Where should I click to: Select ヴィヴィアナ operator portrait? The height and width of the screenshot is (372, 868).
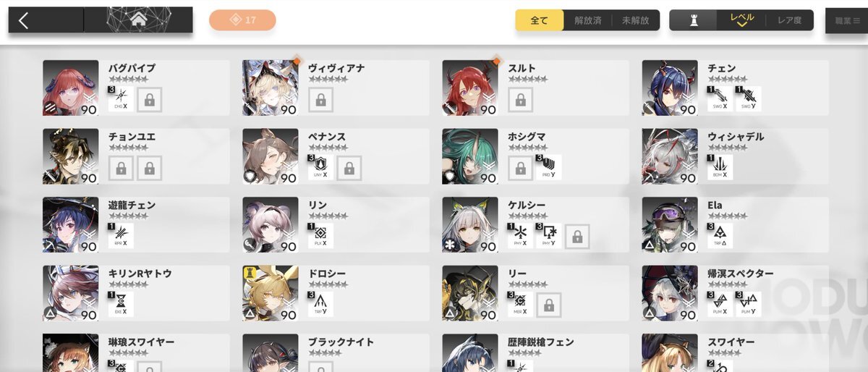271,88
